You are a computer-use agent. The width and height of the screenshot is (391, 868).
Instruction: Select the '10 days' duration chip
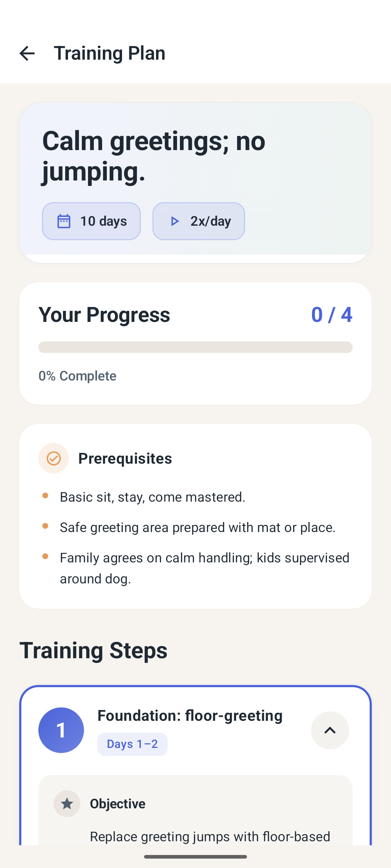coord(91,221)
